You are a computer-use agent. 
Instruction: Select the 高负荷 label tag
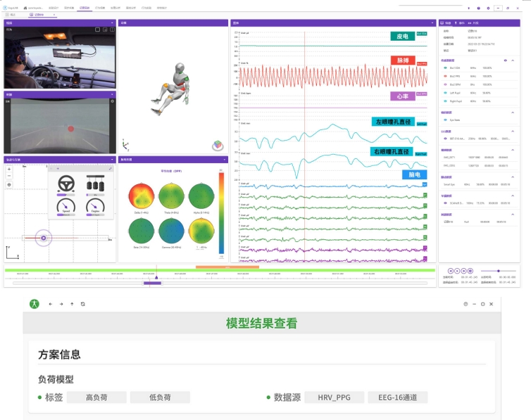click(x=96, y=397)
